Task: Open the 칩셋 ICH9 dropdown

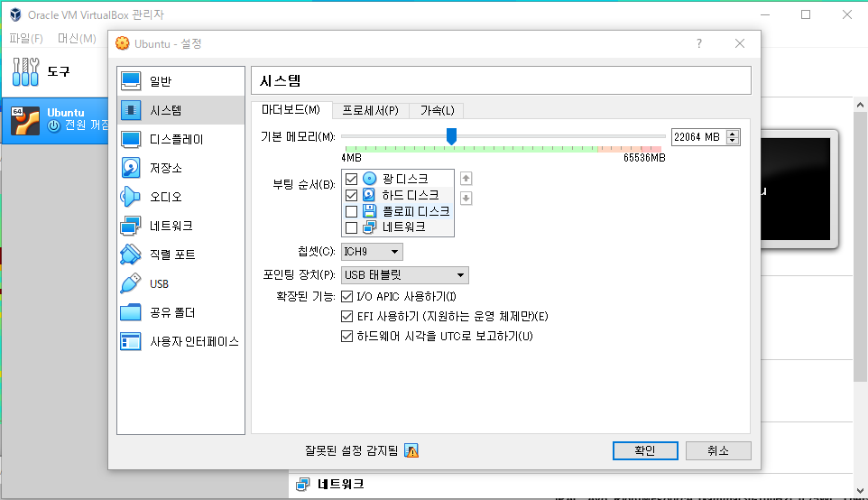Action: [372, 252]
